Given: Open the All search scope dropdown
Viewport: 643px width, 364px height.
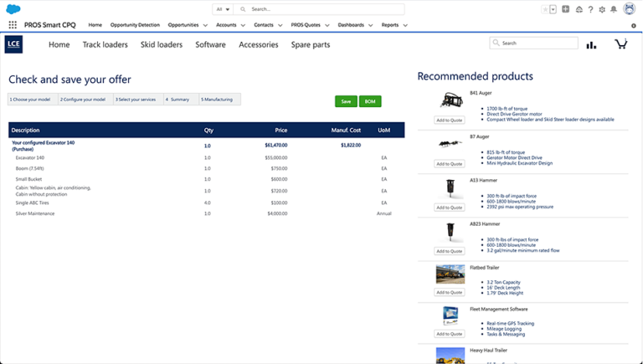Looking at the screenshot, I should [x=223, y=9].
